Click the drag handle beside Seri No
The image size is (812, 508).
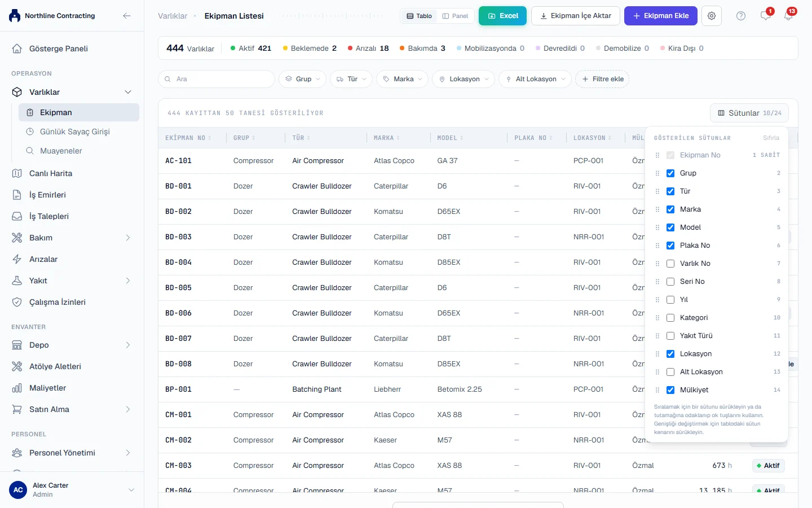click(657, 282)
